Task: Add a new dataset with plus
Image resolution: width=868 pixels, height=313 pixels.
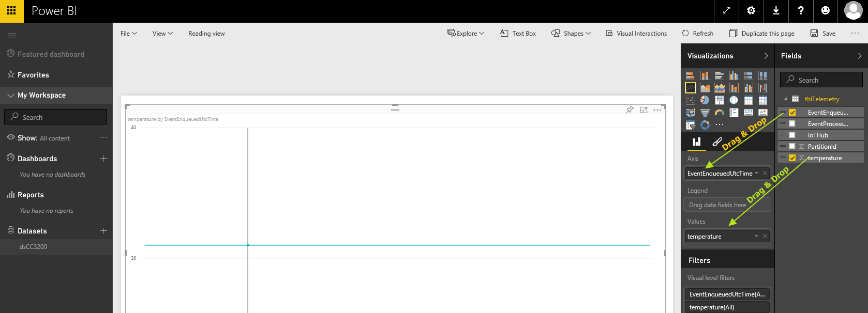Action: [103, 231]
